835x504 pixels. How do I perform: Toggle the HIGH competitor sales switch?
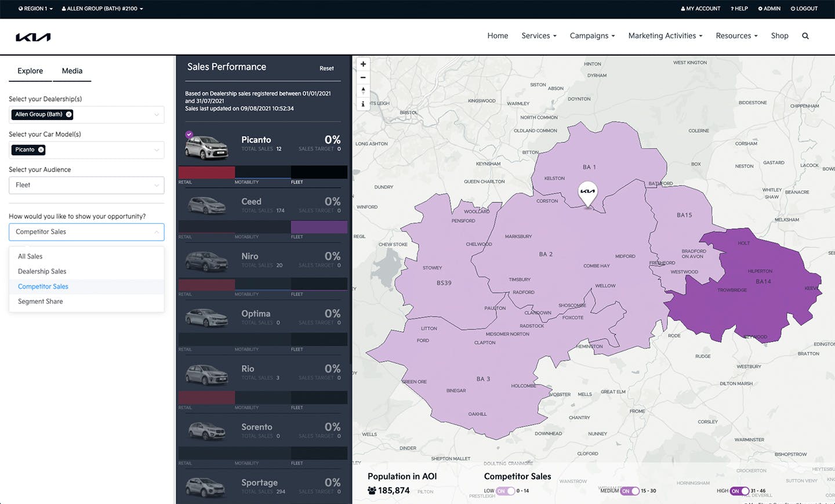click(739, 491)
